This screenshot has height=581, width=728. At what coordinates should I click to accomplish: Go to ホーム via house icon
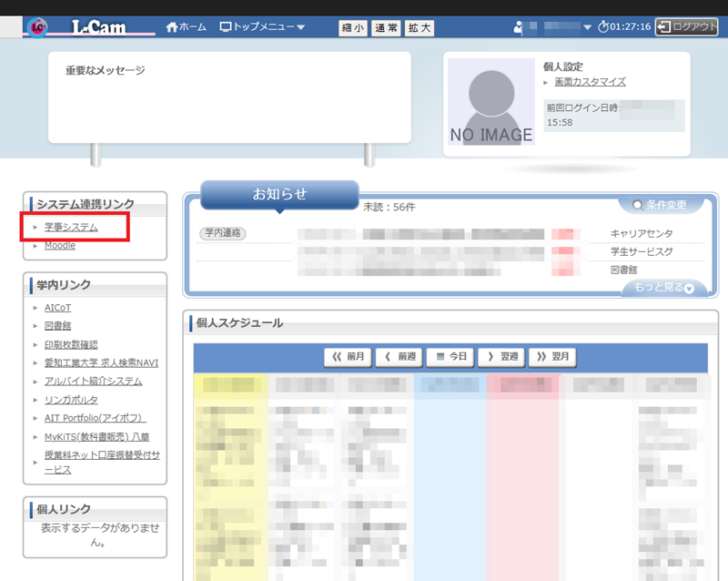pyautogui.click(x=173, y=27)
